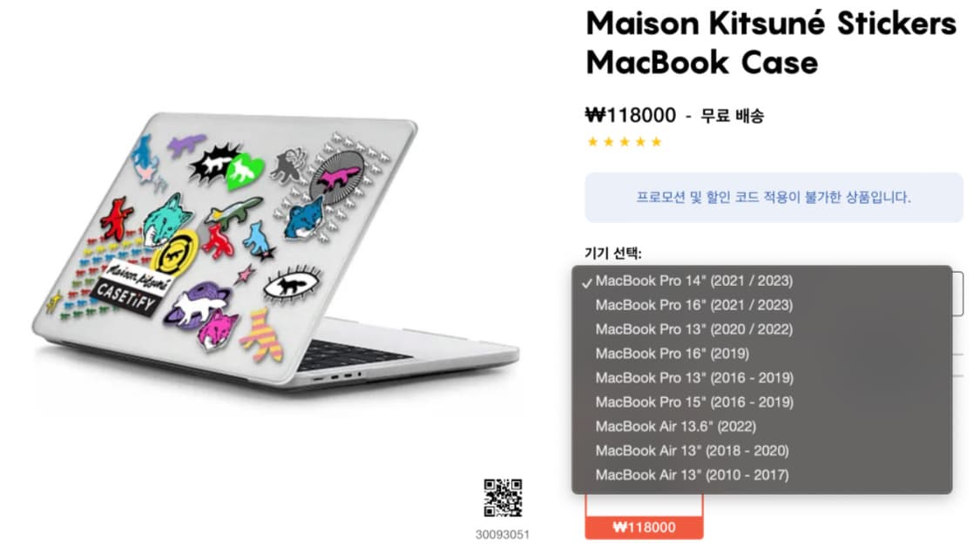The image size is (980, 554).
Task: Click the QR code below the product image
Action: click(503, 497)
